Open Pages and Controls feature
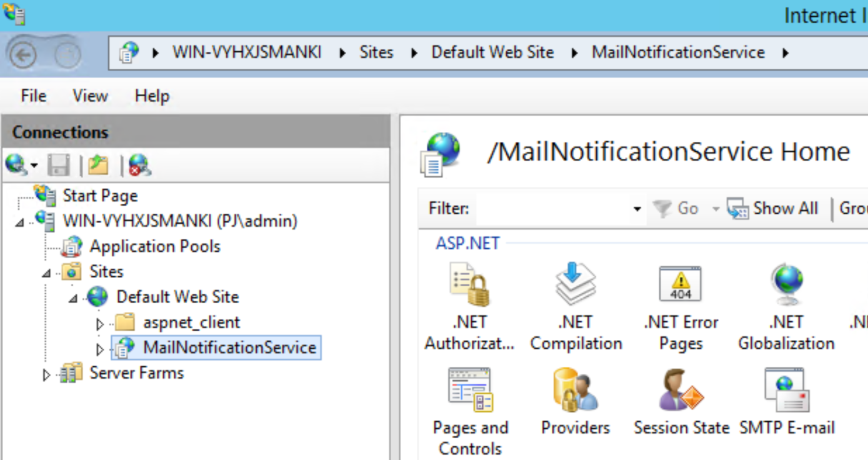868x460 pixels. point(470,412)
